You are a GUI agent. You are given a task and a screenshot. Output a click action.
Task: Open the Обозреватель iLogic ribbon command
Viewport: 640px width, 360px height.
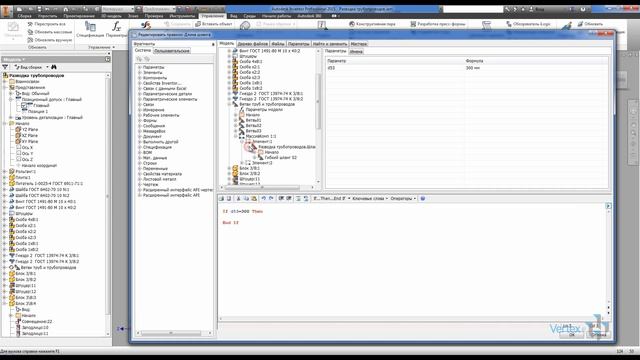pyautogui.click(x=528, y=24)
